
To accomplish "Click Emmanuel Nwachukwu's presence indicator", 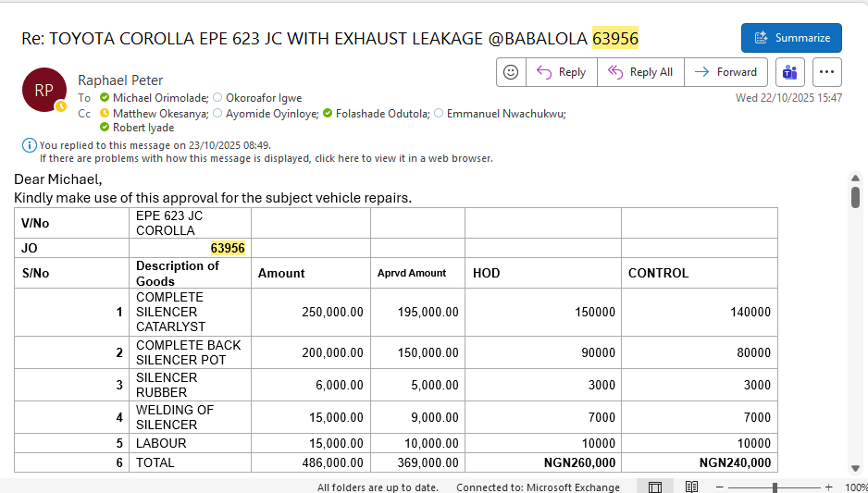I will [x=439, y=114].
